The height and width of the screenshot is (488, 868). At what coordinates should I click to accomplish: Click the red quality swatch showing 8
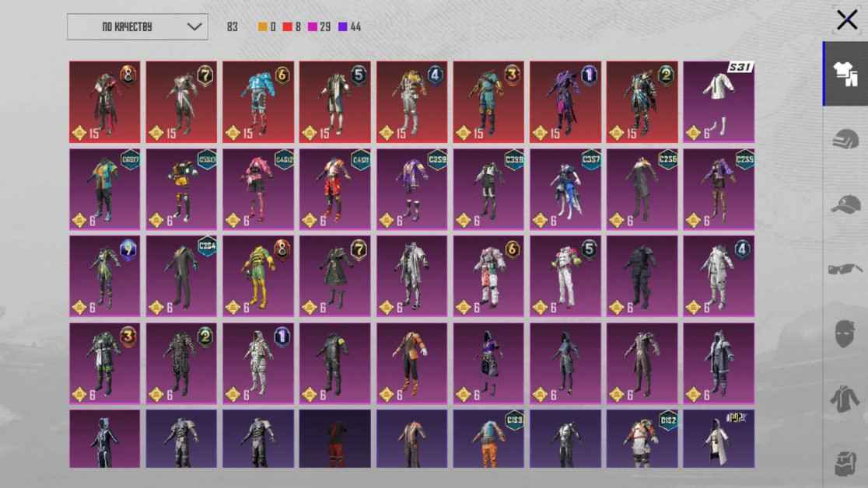coord(292,26)
